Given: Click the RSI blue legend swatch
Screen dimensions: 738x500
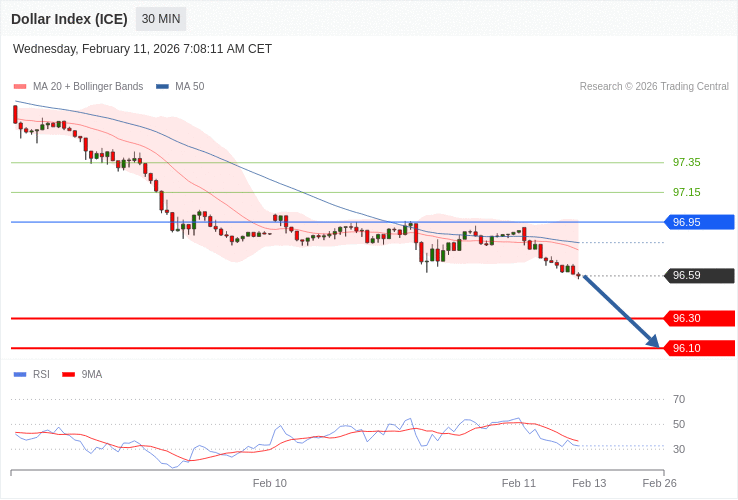Looking at the screenshot, I should (x=20, y=375).
